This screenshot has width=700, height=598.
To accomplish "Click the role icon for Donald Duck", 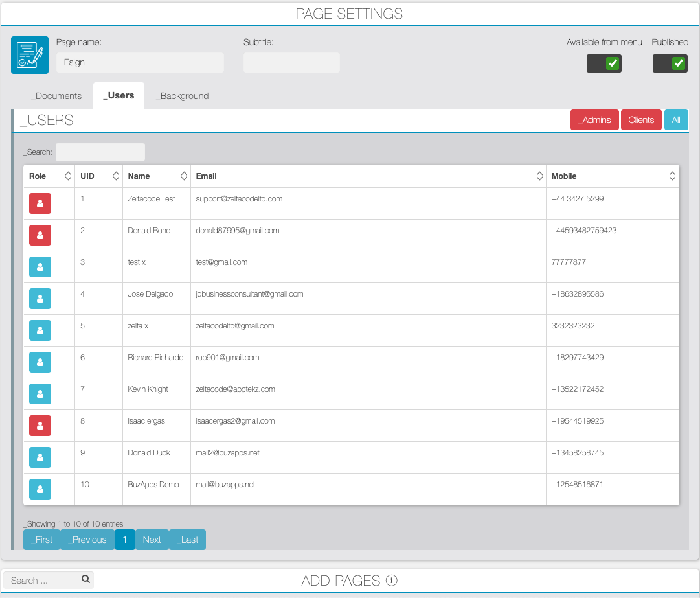I will coord(40,457).
